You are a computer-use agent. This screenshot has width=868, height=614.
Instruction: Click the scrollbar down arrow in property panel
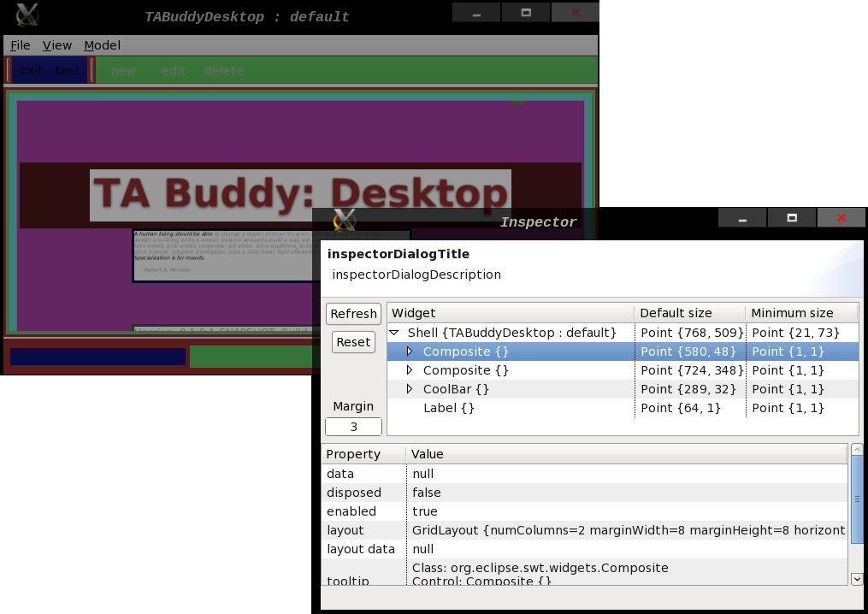point(857,579)
